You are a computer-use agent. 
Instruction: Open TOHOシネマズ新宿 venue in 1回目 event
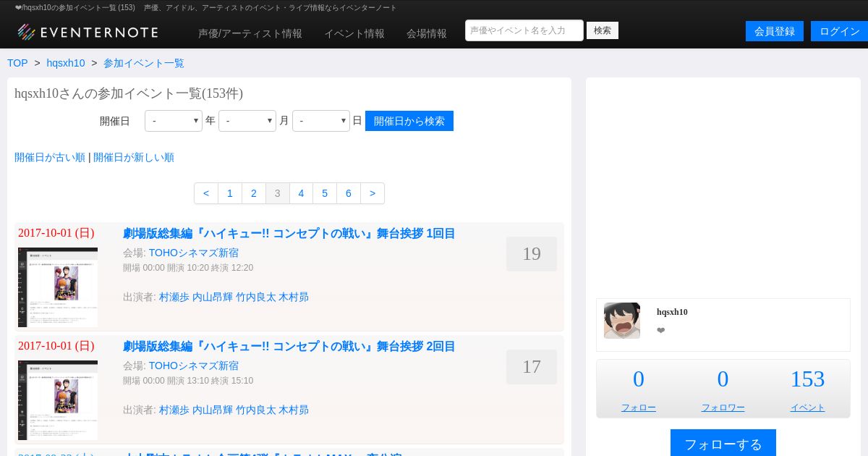click(x=194, y=253)
